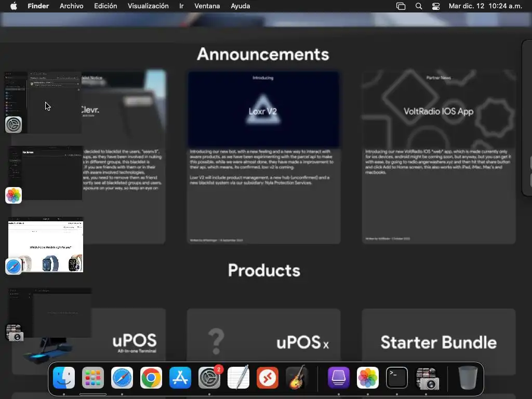532x399 pixels.
Task: Launch Safari from the Dock
Action: 122,378
